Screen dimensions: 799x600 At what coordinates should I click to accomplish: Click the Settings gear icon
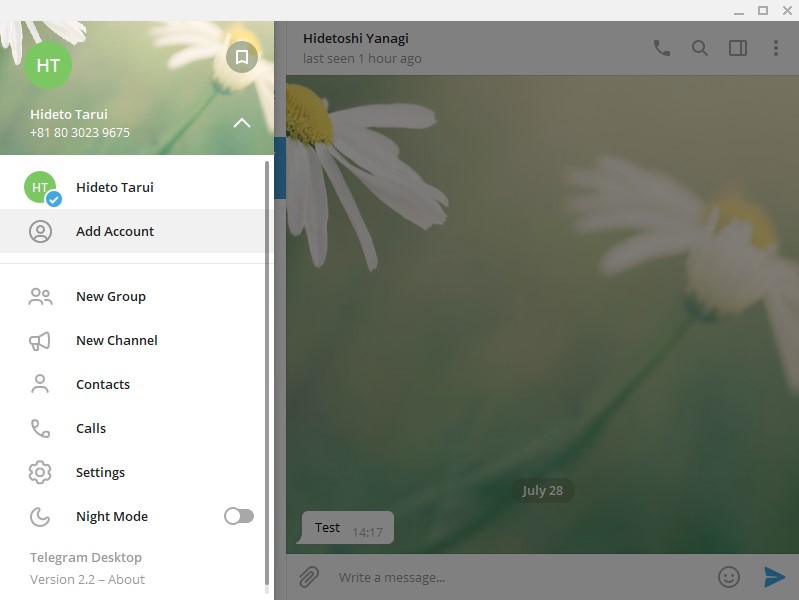coord(40,472)
